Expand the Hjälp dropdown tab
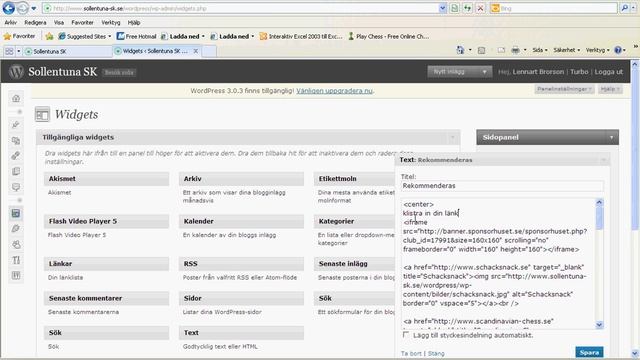640x360 pixels. 610,89
